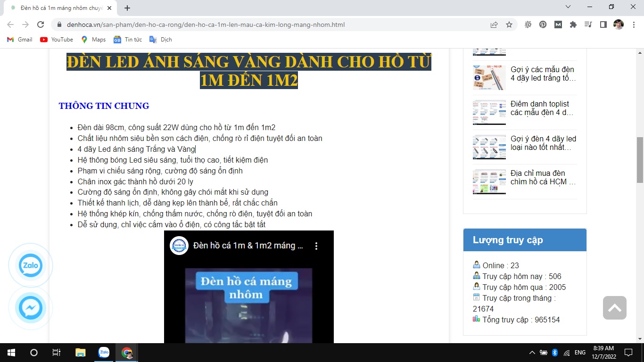Open the YouTube bookmark
Screen dimensions: 644x362
click(57, 40)
